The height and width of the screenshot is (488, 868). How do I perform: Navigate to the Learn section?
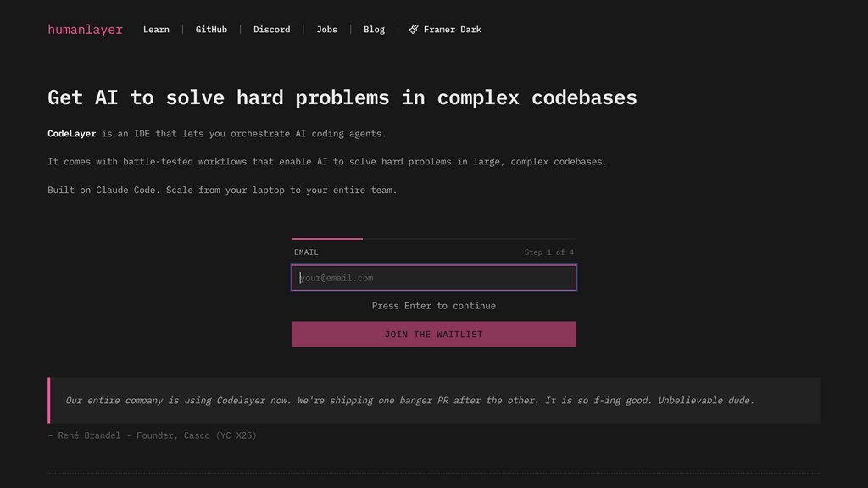tap(157, 29)
